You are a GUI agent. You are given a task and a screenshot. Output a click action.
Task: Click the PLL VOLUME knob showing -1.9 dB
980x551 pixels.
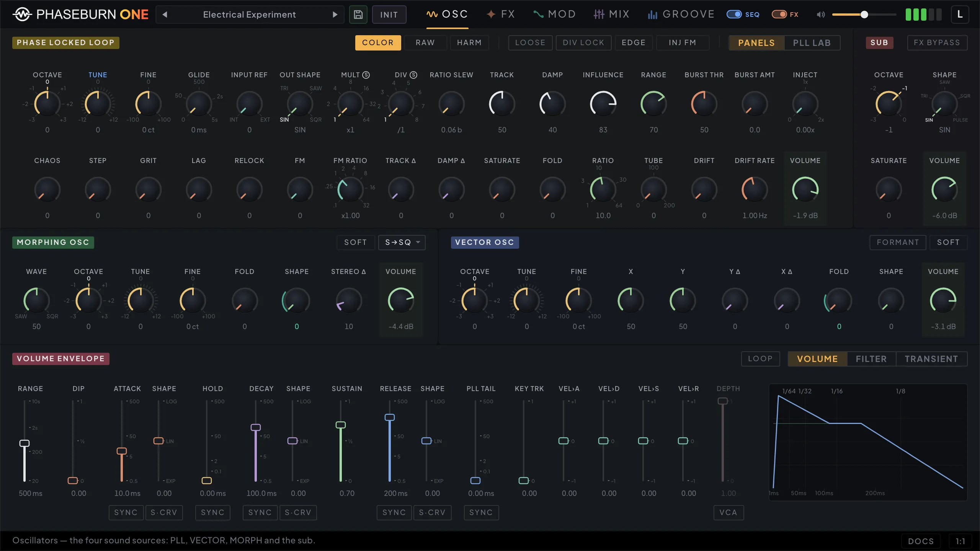tap(805, 189)
